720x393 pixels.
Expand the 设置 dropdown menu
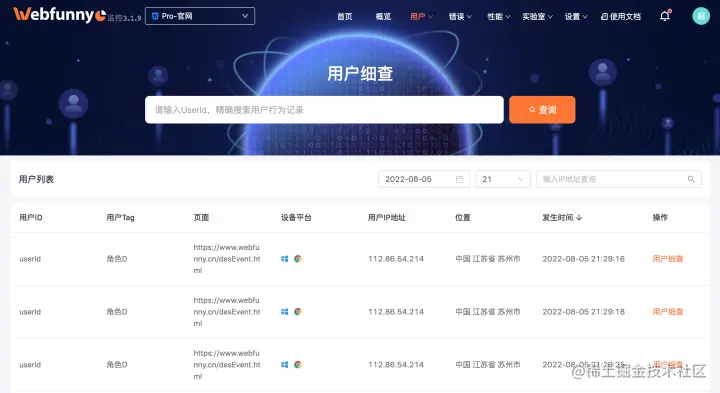coord(576,17)
